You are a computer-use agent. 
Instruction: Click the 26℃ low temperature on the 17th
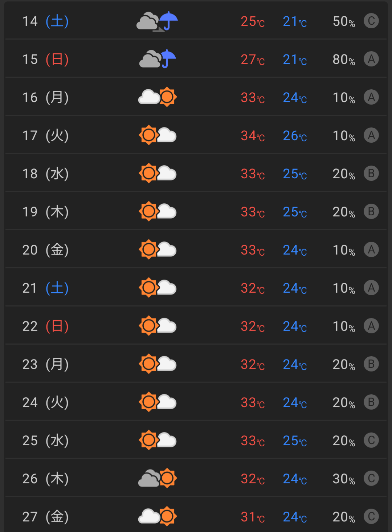tap(295, 136)
